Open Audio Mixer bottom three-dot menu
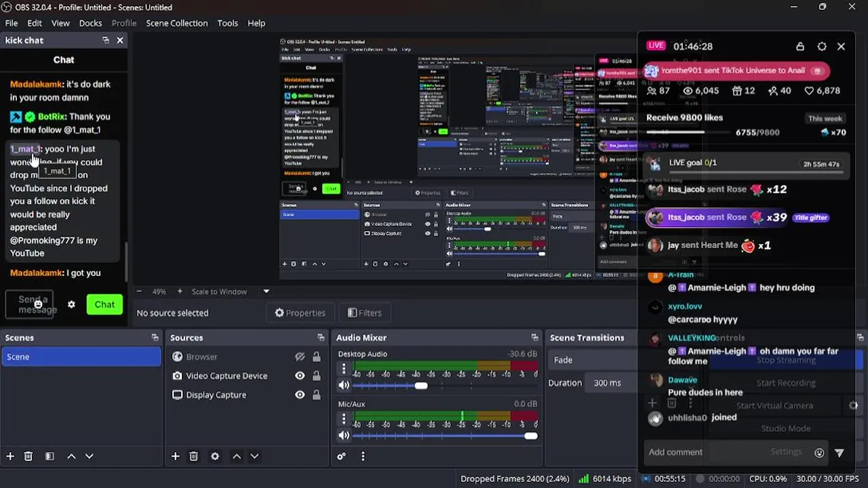Screen dimensions: 868x488 tap(363, 456)
